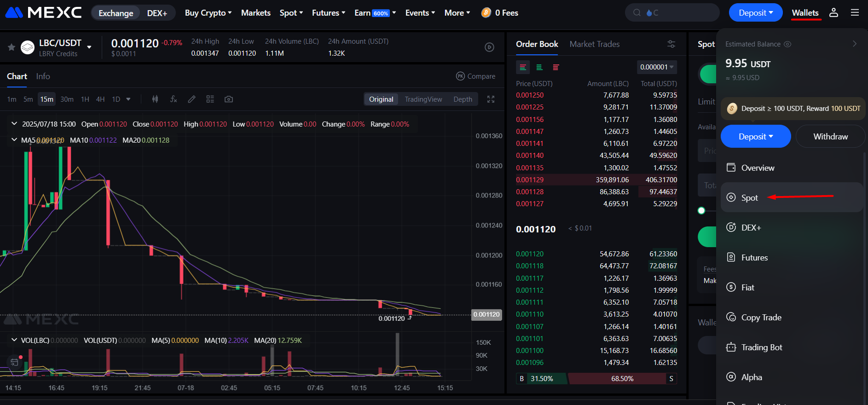
Task: Click the Deposit button in wallet panel
Action: [756, 136]
